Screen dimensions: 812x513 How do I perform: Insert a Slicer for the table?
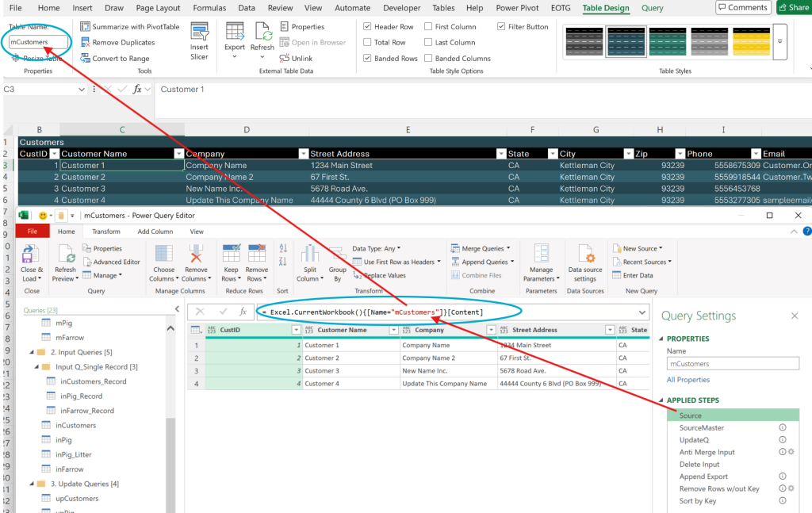tap(199, 41)
